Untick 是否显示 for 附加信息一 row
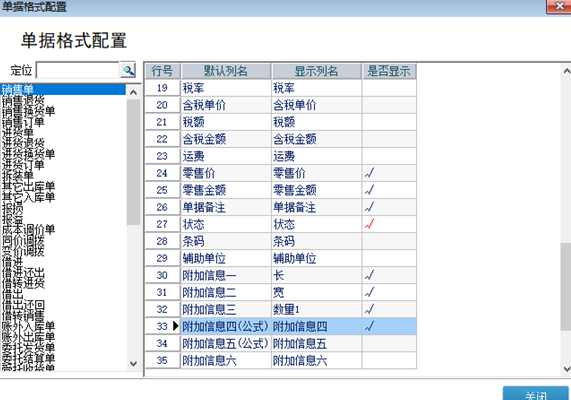The width and height of the screenshot is (571, 400). [369, 275]
